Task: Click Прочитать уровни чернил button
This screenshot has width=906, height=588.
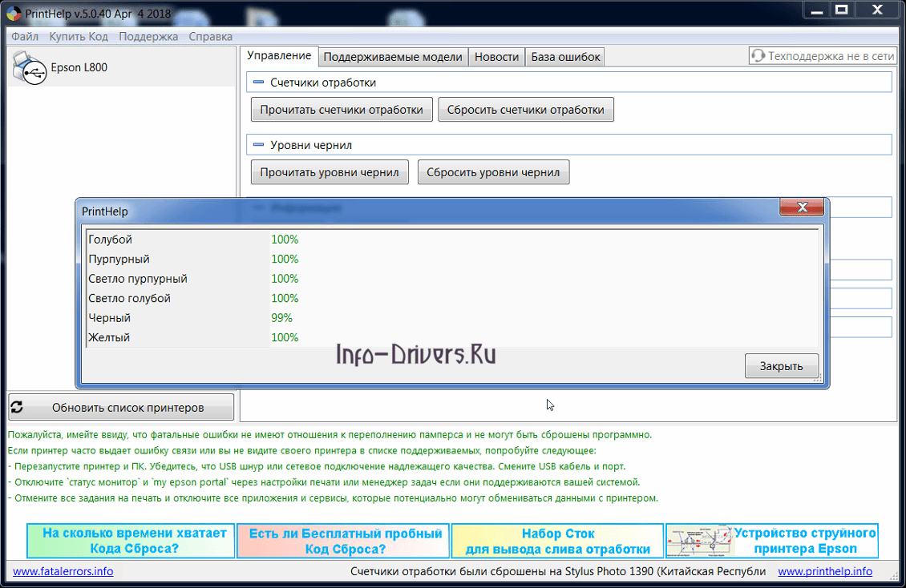Action: (330, 172)
